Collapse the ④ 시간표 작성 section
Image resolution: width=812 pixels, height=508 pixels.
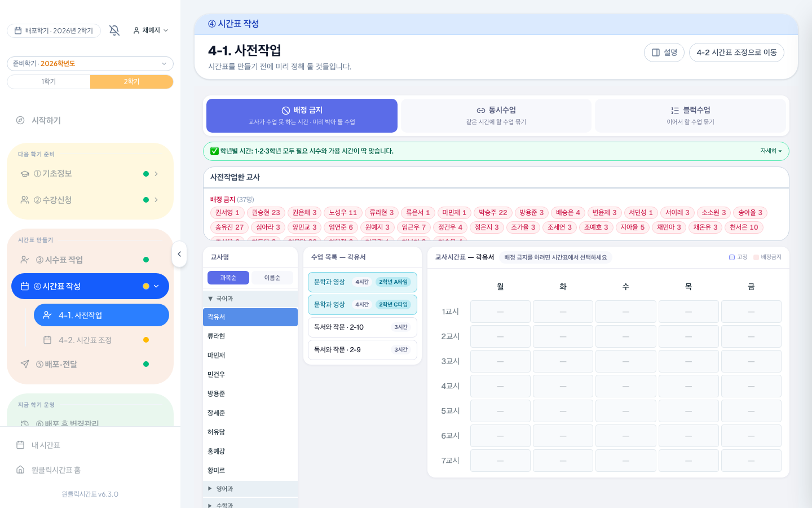pyautogui.click(x=156, y=286)
